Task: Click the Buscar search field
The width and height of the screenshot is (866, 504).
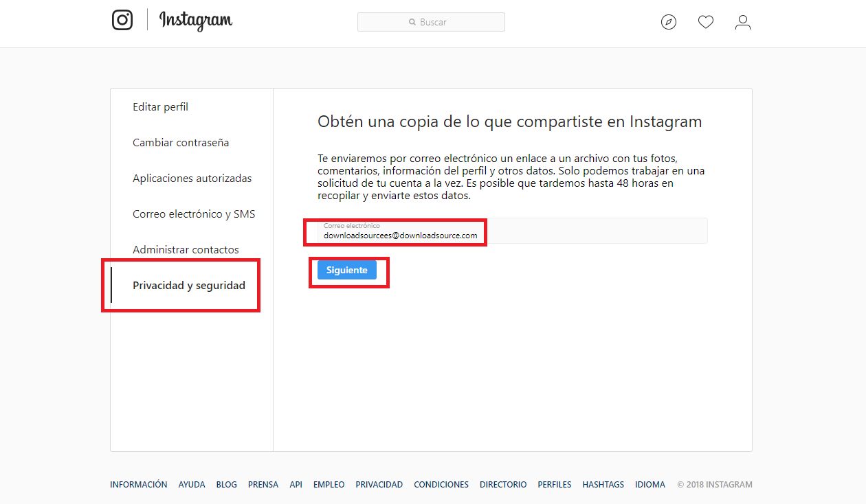Action: tap(431, 22)
